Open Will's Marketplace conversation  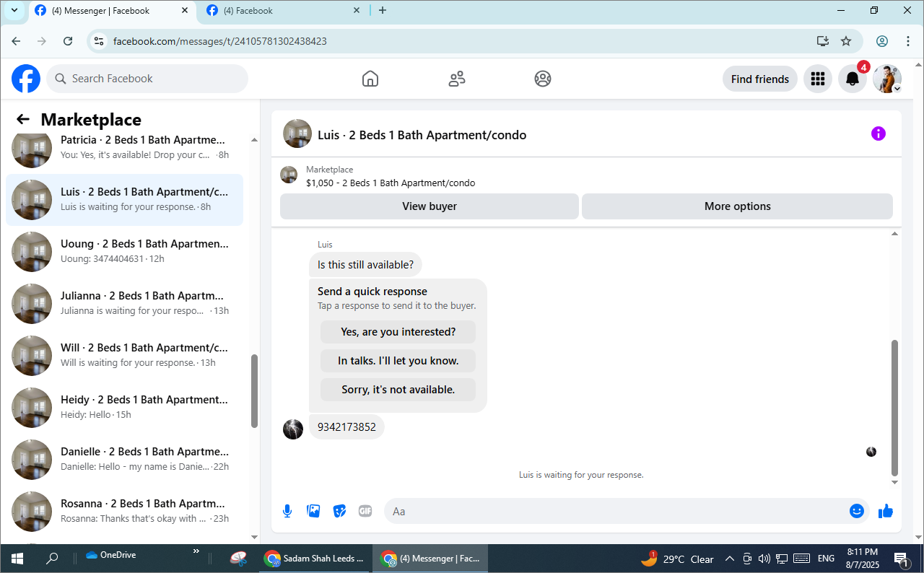point(124,356)
